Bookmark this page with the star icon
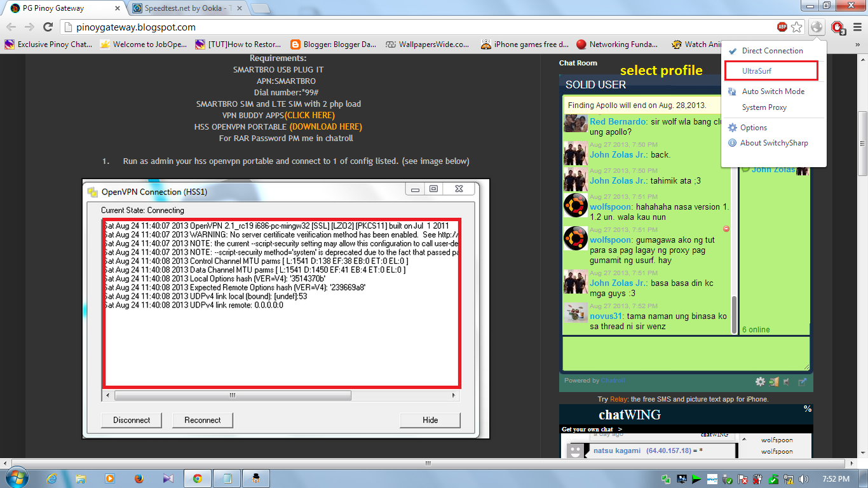868x488 pixels. coord(797,27)
